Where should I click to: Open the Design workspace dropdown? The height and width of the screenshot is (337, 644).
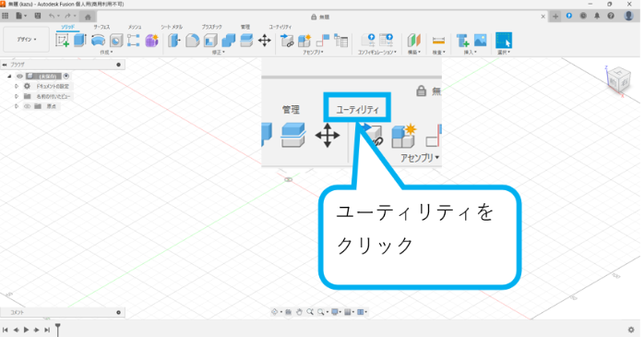[26, 40]
